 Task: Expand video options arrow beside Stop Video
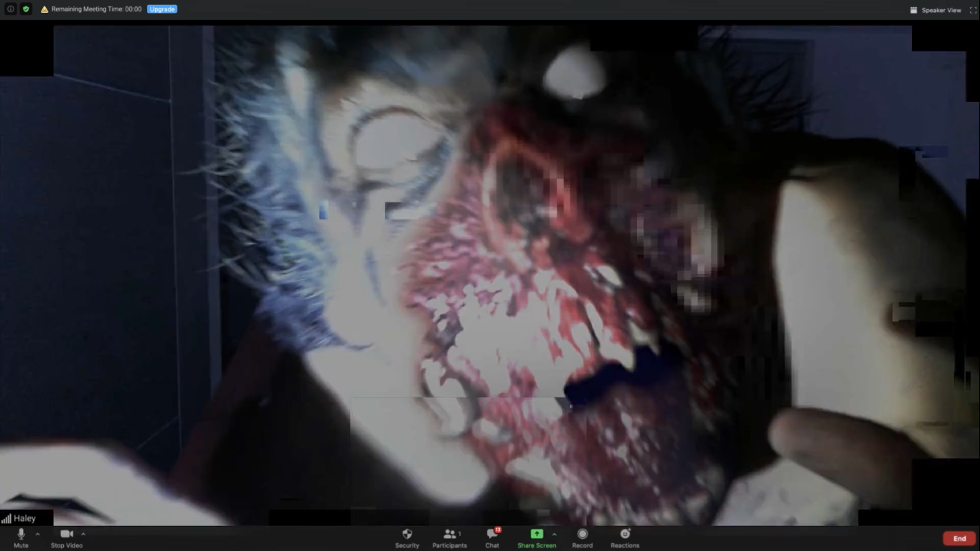tap(83, 534)
